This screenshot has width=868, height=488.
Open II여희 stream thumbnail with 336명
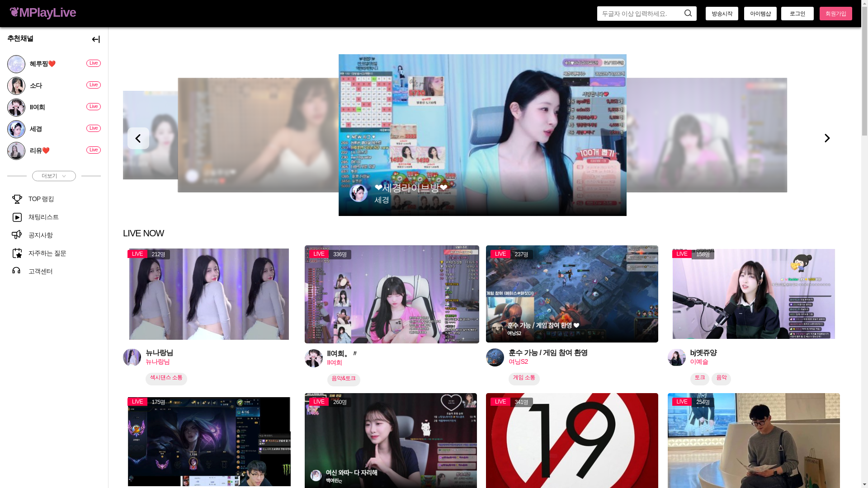click(392, 294)
